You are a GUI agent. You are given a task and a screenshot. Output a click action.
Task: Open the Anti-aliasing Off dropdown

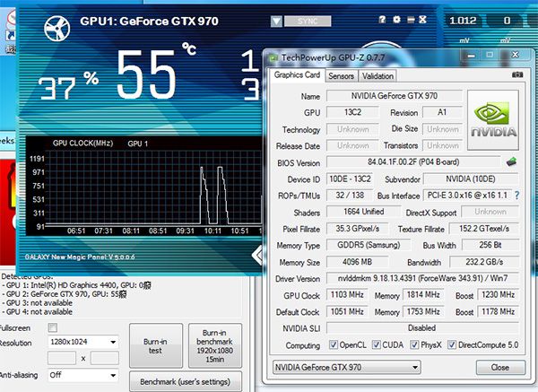pyautogui.click(x=83, y=375)
